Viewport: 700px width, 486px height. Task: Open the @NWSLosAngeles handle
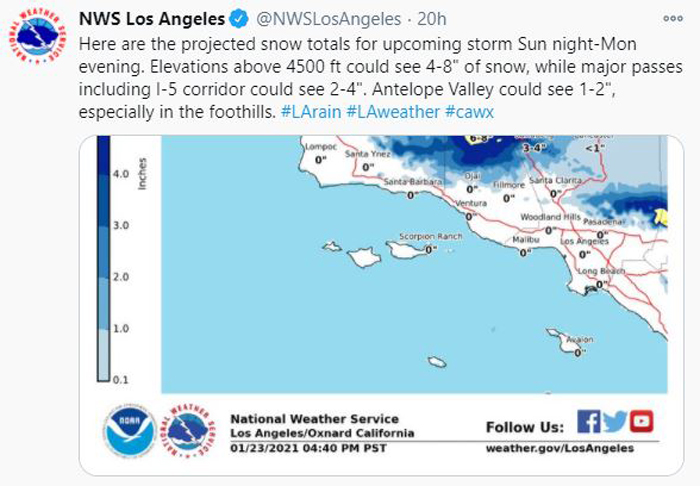(329, 19)
